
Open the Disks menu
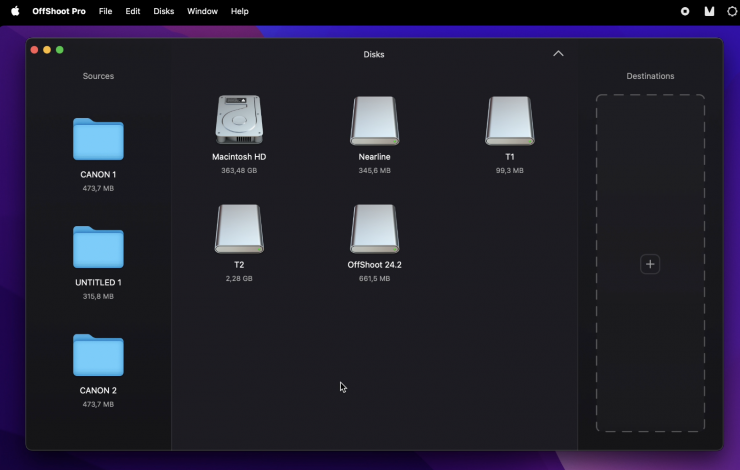(x=163, y=11)
